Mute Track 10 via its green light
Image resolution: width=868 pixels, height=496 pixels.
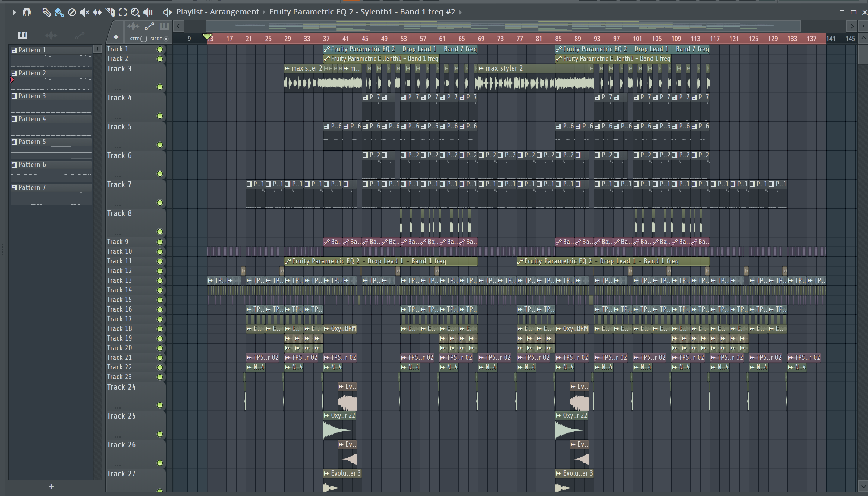(159, 252)
